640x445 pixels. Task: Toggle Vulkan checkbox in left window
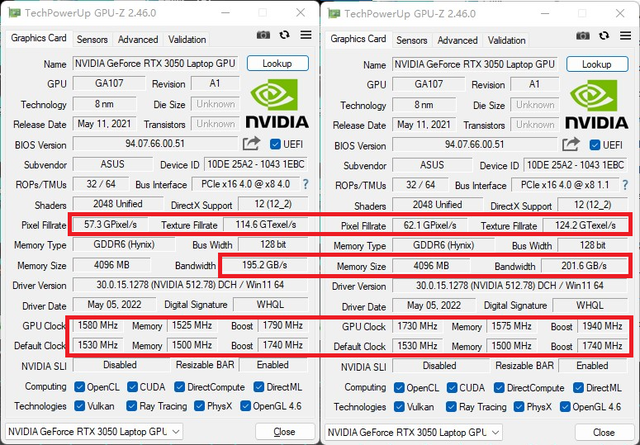[x=80, y=406]
